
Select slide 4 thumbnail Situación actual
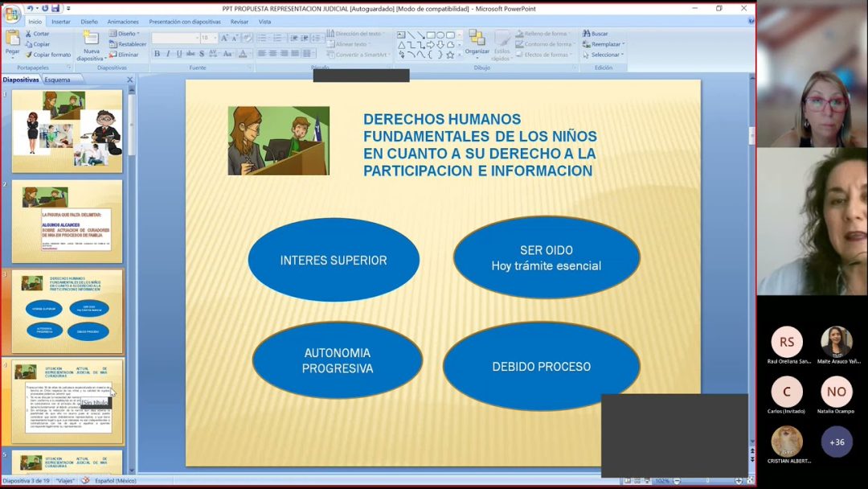point(67,401)
